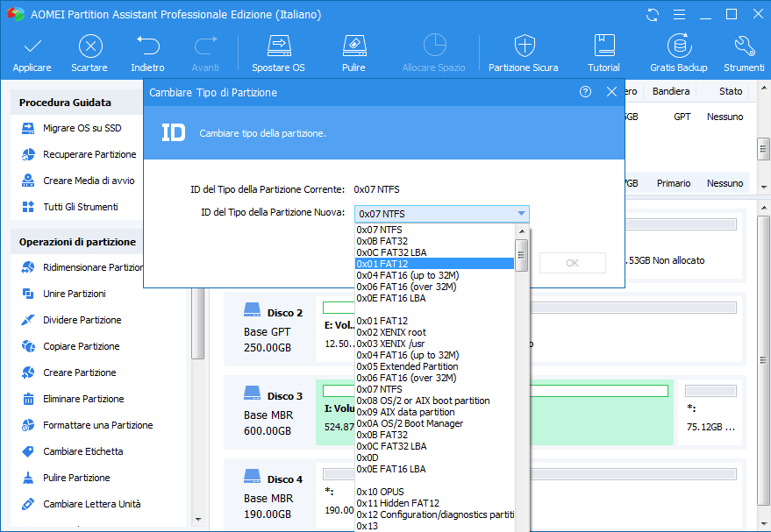Launch the Pulire wipe tool
The width and height of the screenshot is (771, 532).
pos(353,46)
